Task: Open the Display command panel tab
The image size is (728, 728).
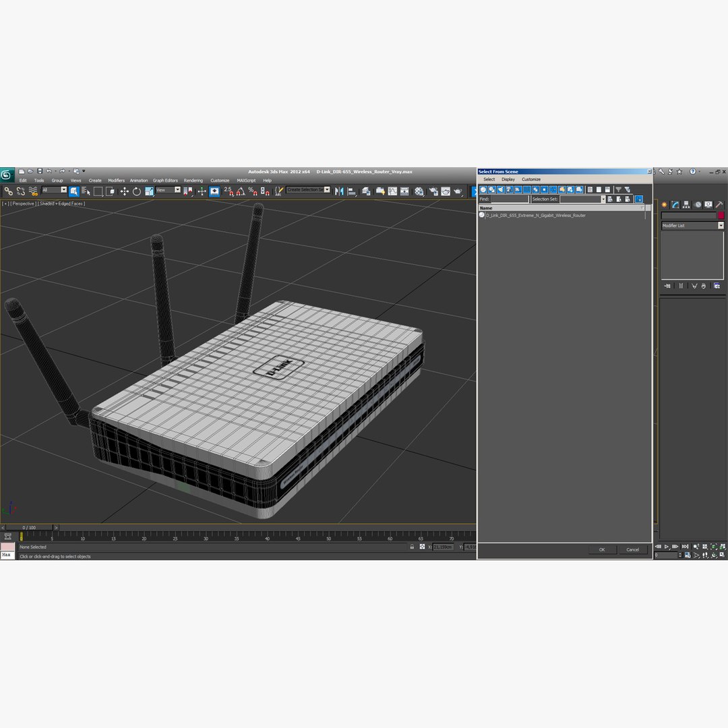Action: click(x=708, y=205)
